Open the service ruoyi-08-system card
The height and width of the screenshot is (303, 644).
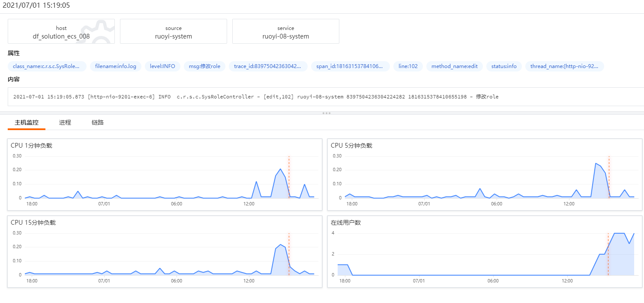click(286, 31)
